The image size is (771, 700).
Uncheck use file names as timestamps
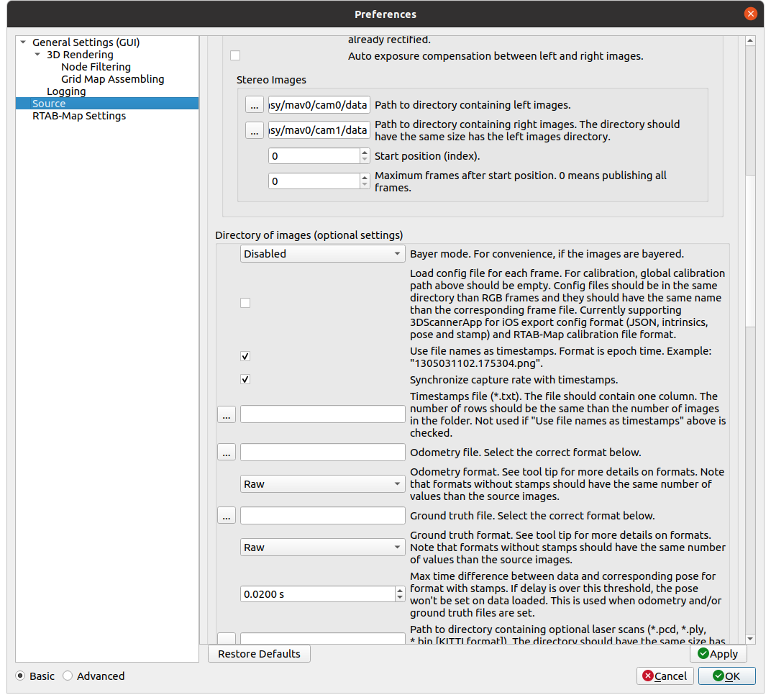coord(245,356)
